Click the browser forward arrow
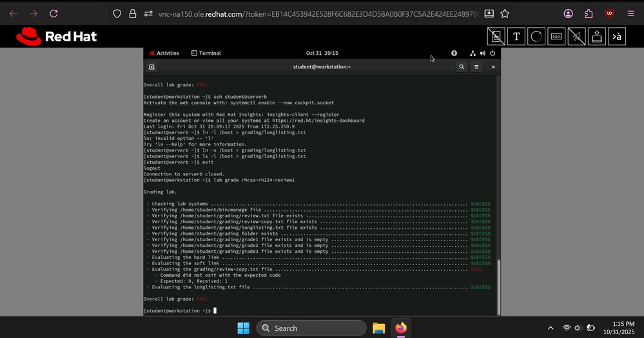The height and width of the screenshot is (338, 644). (34, 14)
